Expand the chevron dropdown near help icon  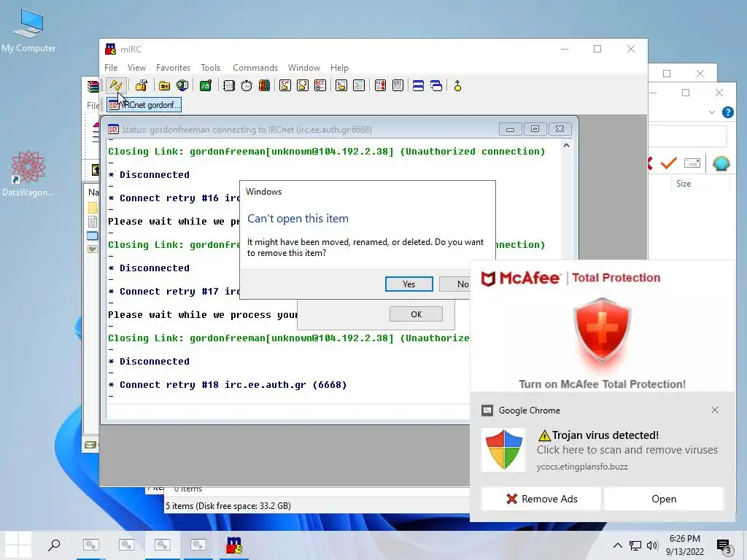click(x=712, y=112)
